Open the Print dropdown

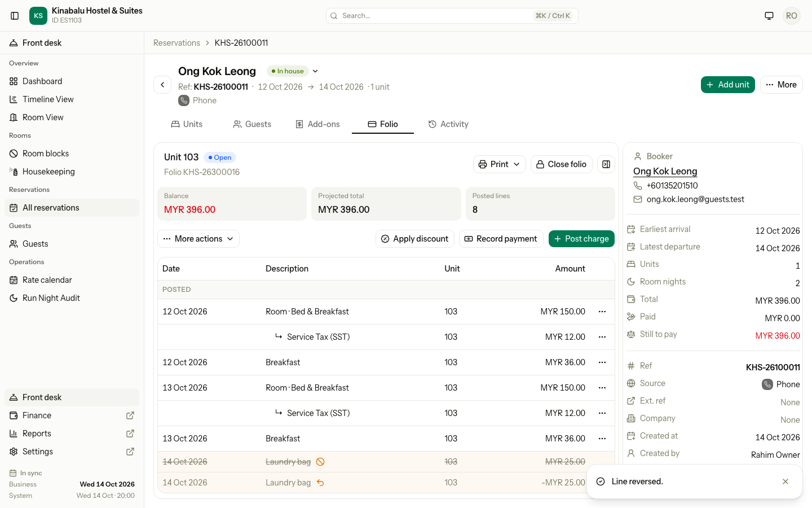[x=499, y=164]
